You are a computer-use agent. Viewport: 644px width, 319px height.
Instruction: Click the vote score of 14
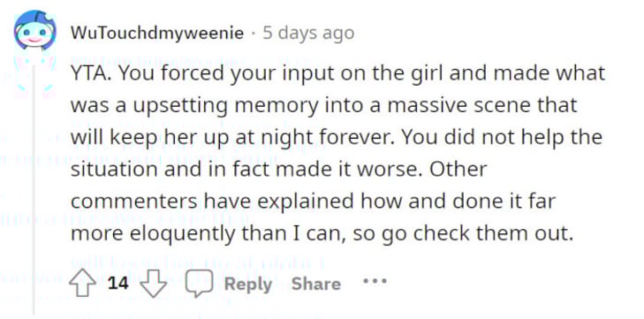tap(117, 283)
